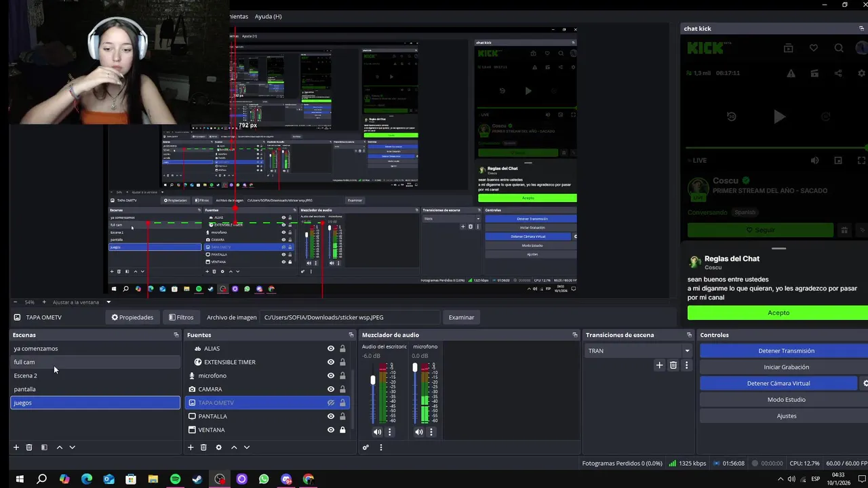Switch to the pantalla scene

tap(95, 389)
